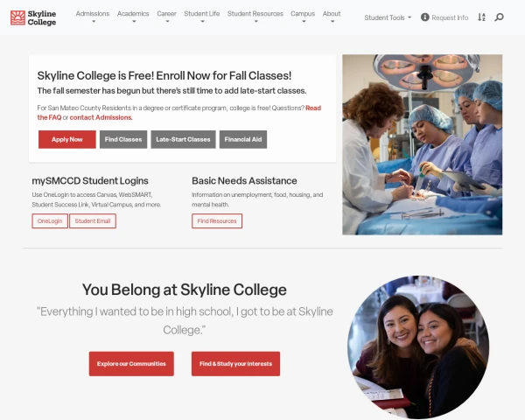Screen dimensions: 525x420
Task: Click the Find Classes button
Action: (x=123, y=139)
